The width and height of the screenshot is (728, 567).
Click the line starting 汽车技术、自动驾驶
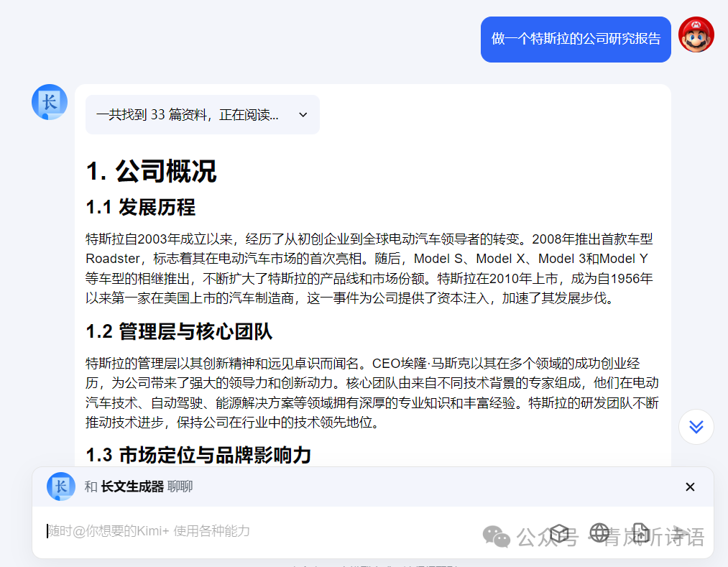click(x=372, y=402)
